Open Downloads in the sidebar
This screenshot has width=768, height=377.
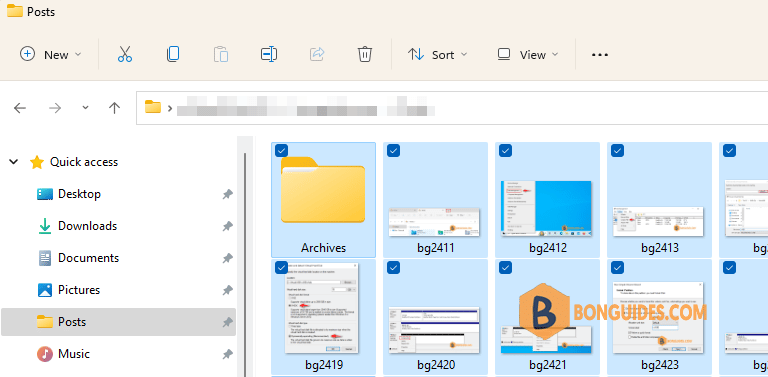click(x=87, y=226)
